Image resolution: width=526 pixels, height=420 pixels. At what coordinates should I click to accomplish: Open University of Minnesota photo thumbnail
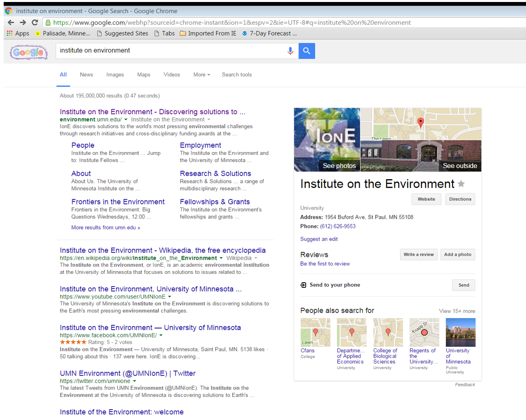(x=460, y=332)
